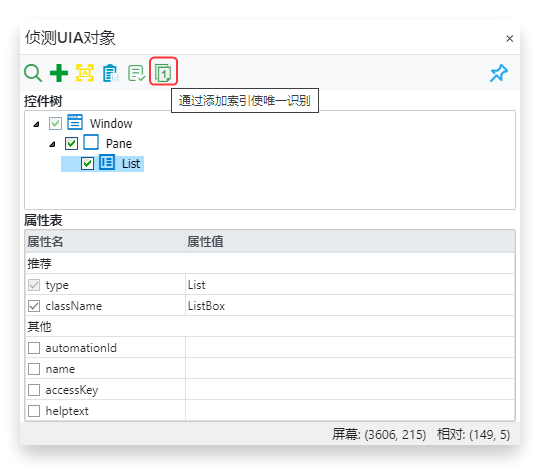This screenshot has height=474, width=540.
Task: Select the Window item in control tree
Action: [111, 123]
